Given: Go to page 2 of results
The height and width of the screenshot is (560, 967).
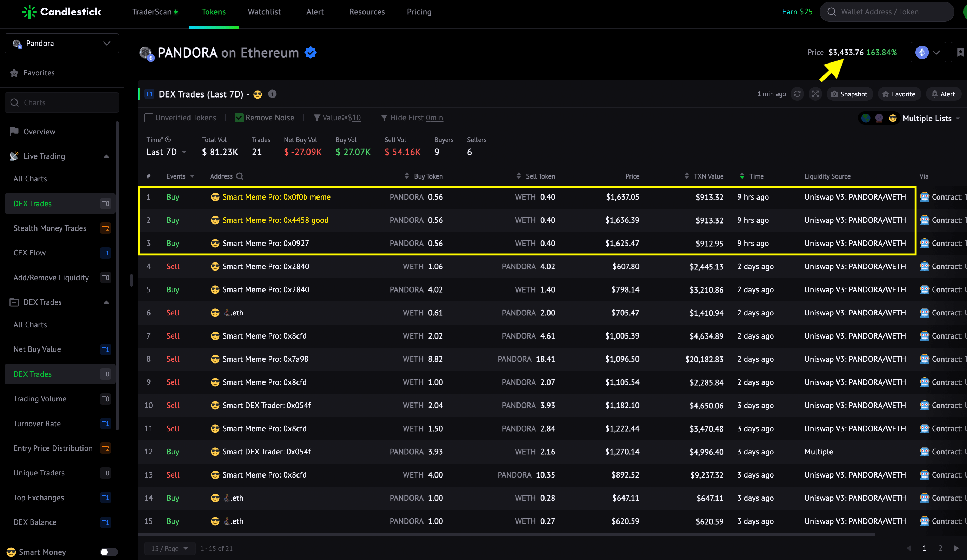Looking at the screenshot, I should tap(940, 548).
